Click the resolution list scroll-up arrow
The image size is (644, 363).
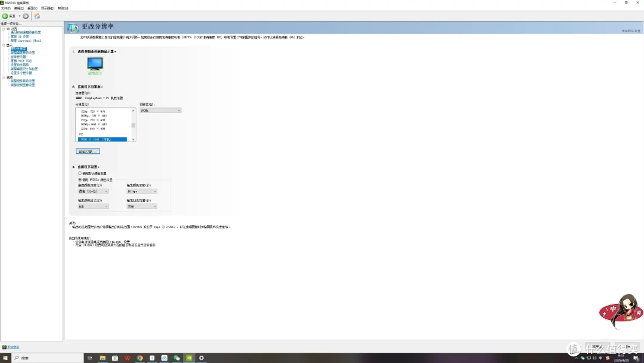pos(133,110)
